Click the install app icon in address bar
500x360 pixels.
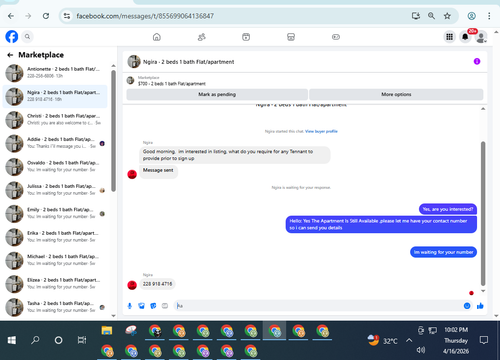tap(416, 16)
